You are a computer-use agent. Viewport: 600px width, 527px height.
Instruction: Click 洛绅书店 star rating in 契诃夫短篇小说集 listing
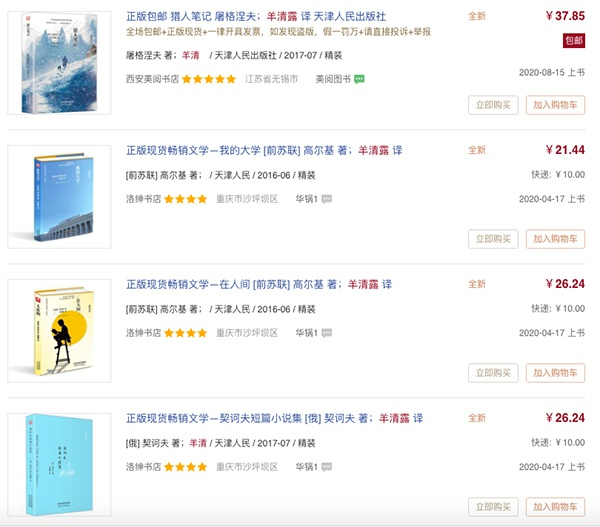coord(186,467)
